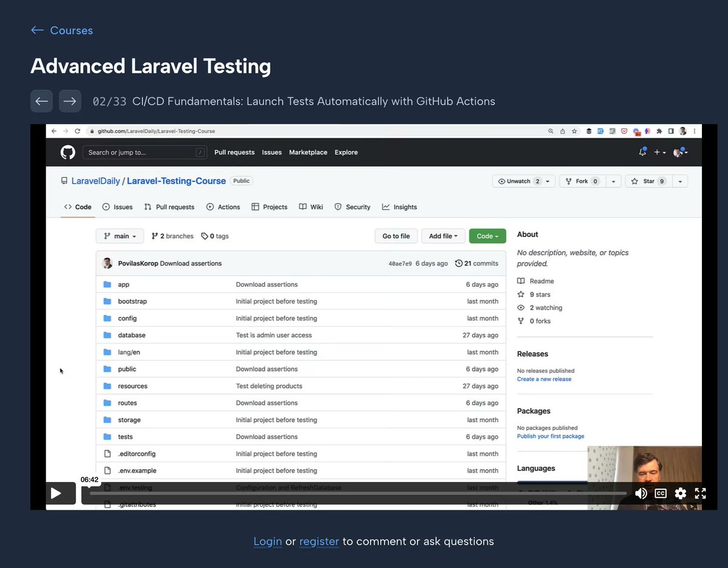728x568 pixels.
Task: Mute the video volume icon
Action: 641,493
